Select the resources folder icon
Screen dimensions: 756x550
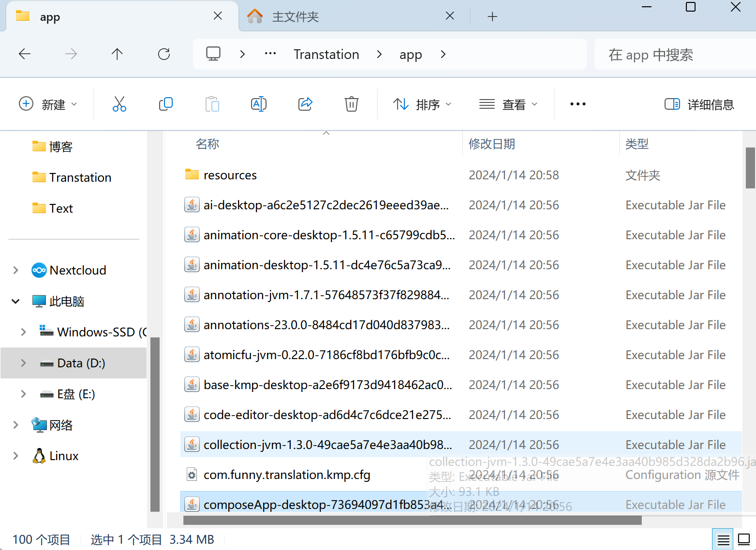pos(192,174)
